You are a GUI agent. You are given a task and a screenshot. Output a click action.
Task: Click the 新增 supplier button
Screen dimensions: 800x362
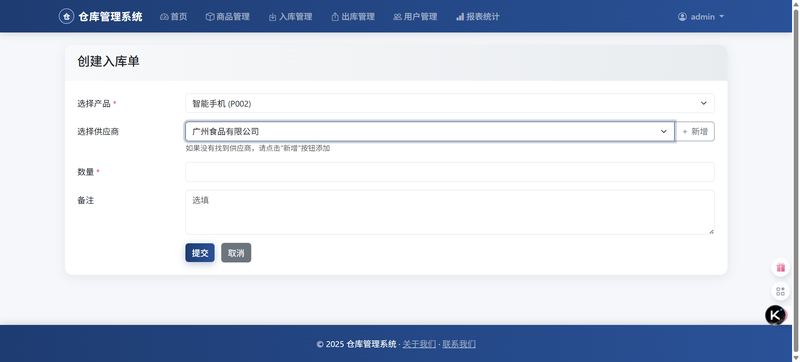695,132
